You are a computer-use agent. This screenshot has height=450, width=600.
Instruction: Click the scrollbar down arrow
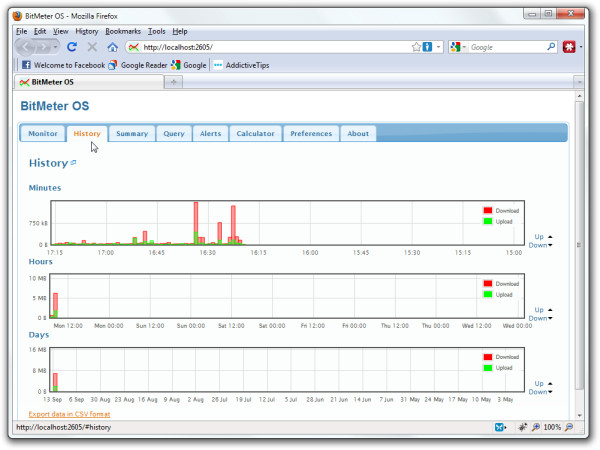[x=579, y=415]
